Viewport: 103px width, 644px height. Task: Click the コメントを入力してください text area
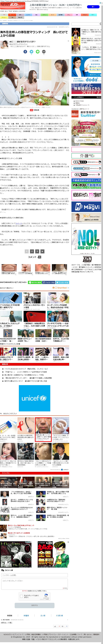point(34,584)
